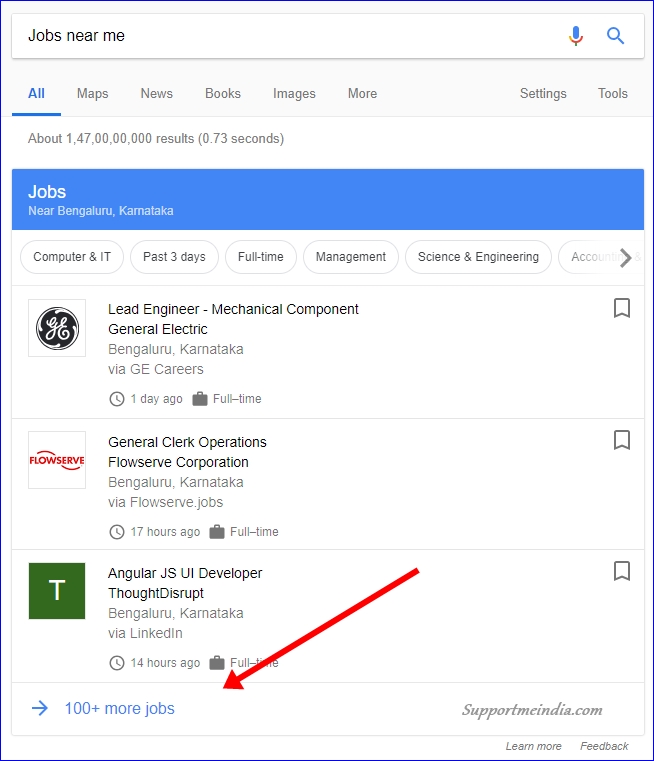
Task: Click 'General Electric' company name
Action: pyautogui.click(x=158, y=329)
